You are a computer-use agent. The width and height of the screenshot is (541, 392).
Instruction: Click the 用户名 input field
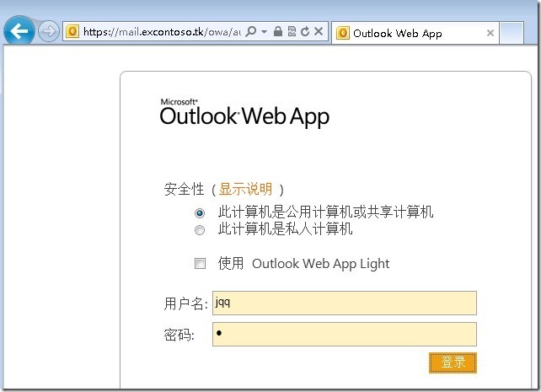pos(344,303)
